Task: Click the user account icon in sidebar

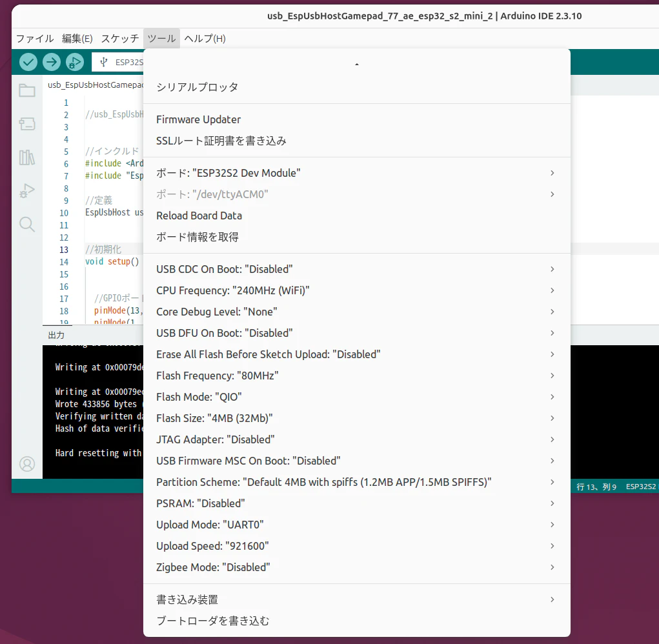Action: [x=27, y=464]
